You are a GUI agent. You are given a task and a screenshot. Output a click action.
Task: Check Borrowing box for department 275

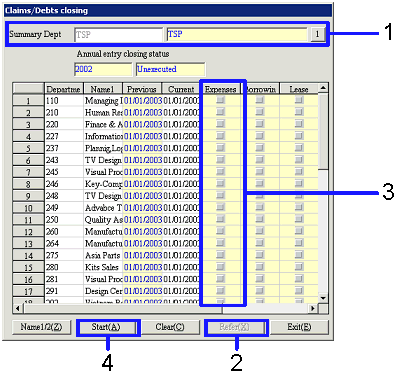pyautogui.click(x=260, y=255)
